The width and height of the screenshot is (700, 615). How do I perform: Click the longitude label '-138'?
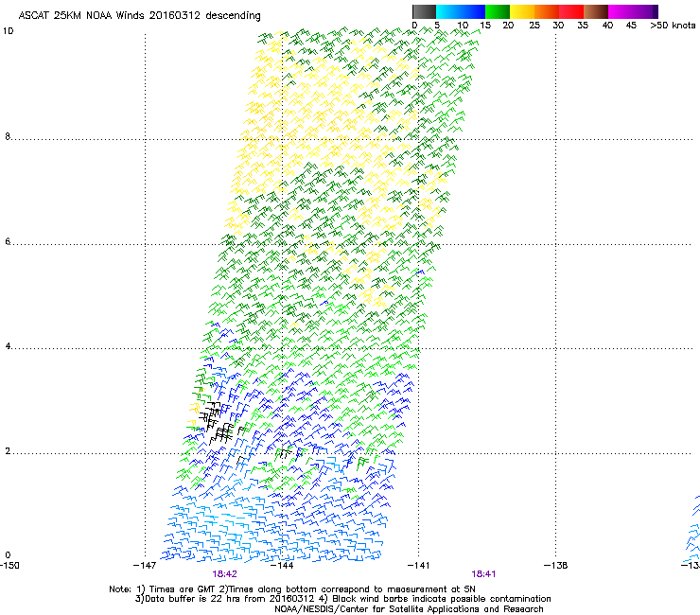556,566
